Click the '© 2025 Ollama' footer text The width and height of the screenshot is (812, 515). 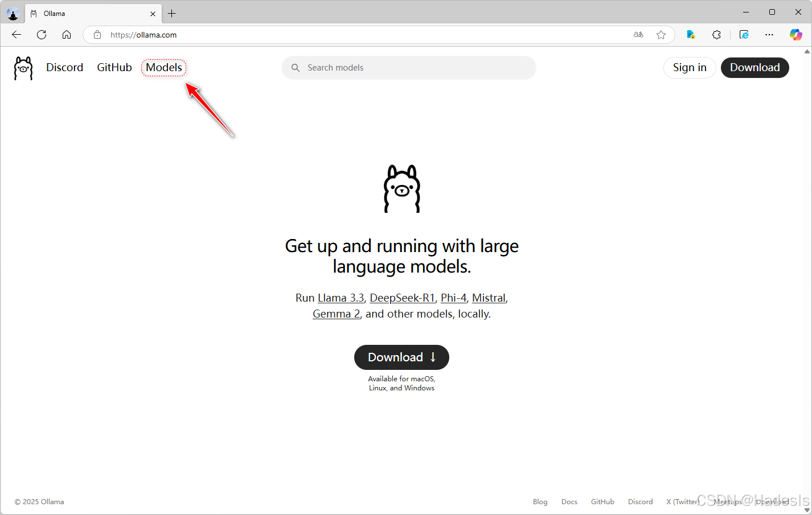pos(39,502)
